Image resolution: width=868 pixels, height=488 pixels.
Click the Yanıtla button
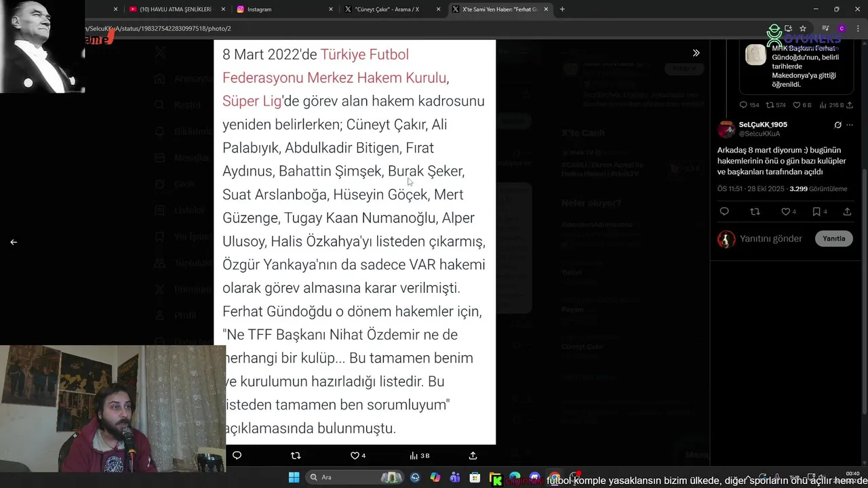pyautogui.click(x=834, y=239)
